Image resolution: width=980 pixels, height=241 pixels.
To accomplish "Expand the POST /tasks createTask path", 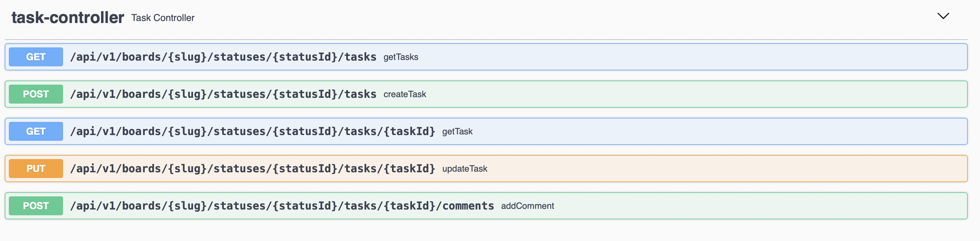I will [x=223, y=94].
